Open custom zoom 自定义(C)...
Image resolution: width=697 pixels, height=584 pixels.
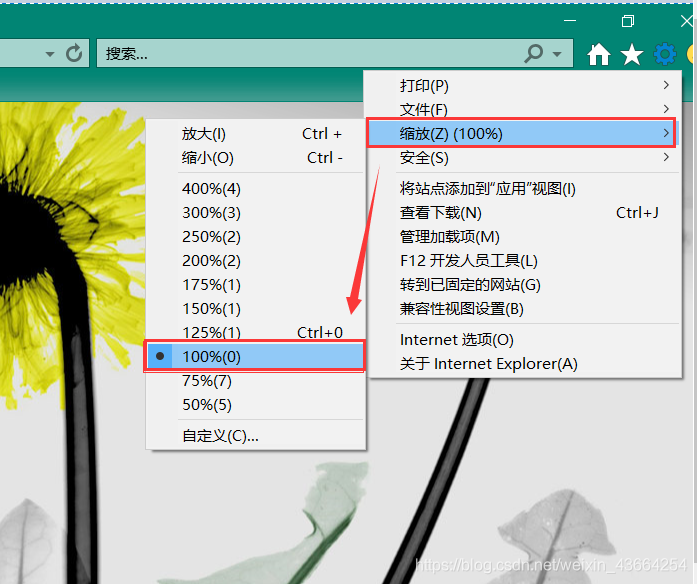click(256, 436)
